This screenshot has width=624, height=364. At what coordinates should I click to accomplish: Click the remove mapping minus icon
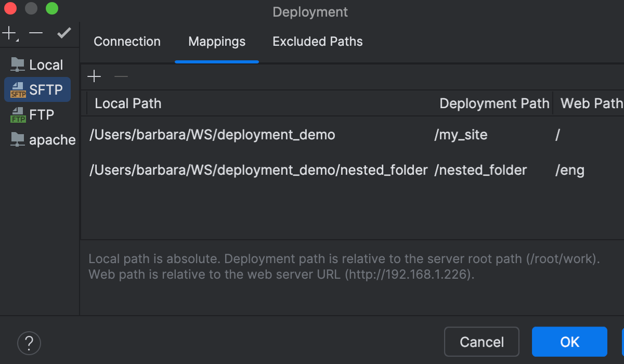click(121, 77)
